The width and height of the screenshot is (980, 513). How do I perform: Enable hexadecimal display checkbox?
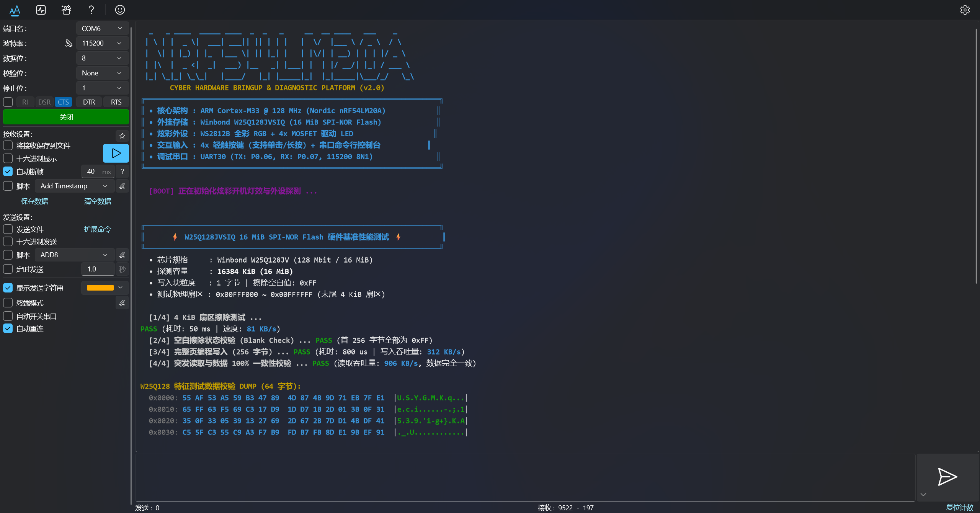point(8,158)
